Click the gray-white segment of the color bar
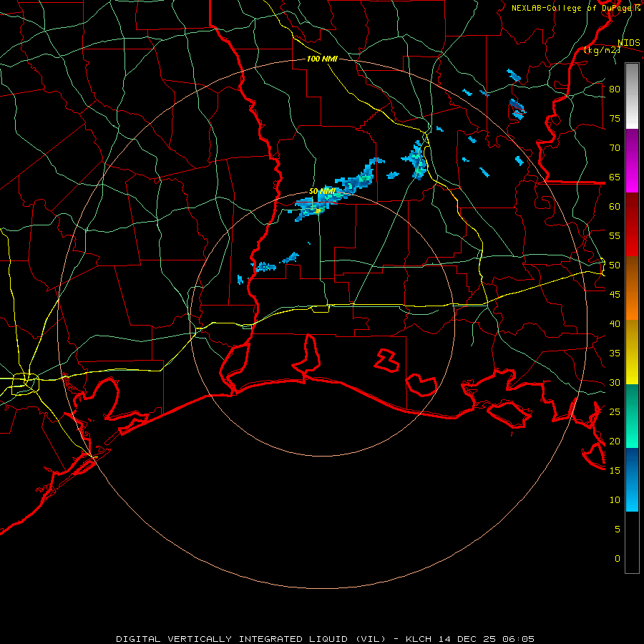 click(632, 96)
